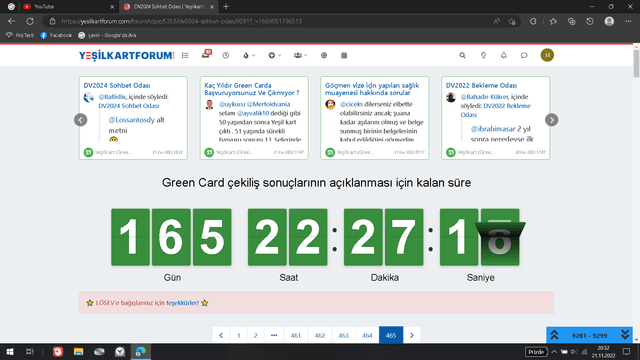
Task: Jump to bottom with post navigator double-down arrow
Action: point(625,335)
